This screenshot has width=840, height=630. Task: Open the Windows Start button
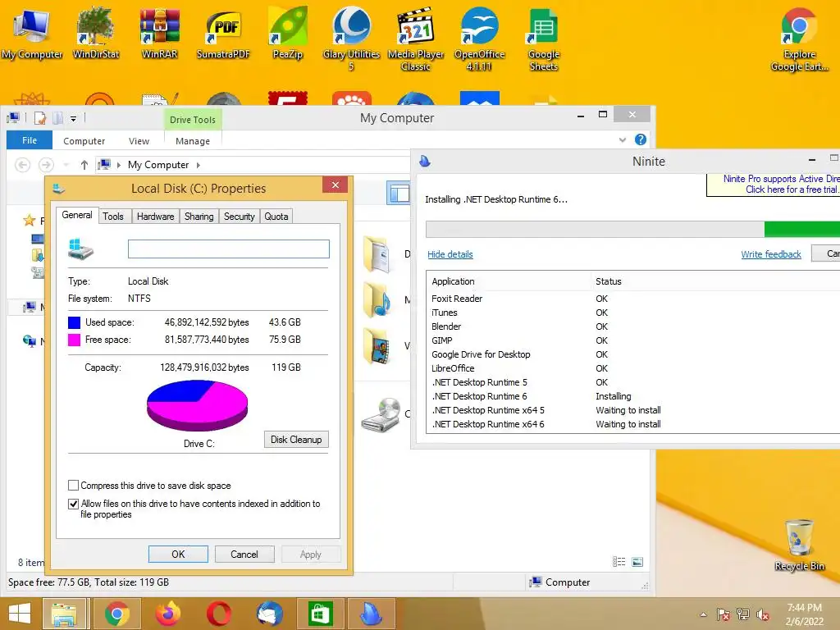(20, 614)
